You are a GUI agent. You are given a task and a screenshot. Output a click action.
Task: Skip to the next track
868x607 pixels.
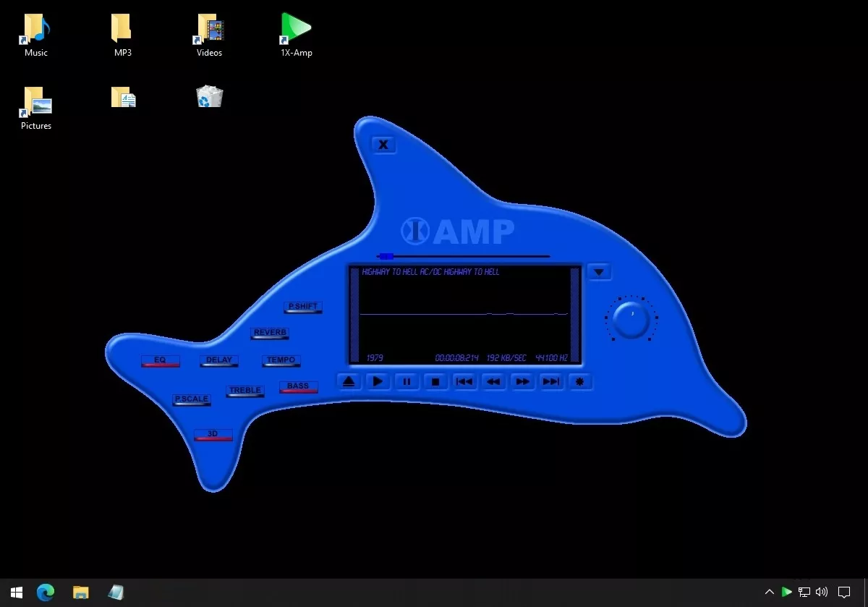[551, 382]
